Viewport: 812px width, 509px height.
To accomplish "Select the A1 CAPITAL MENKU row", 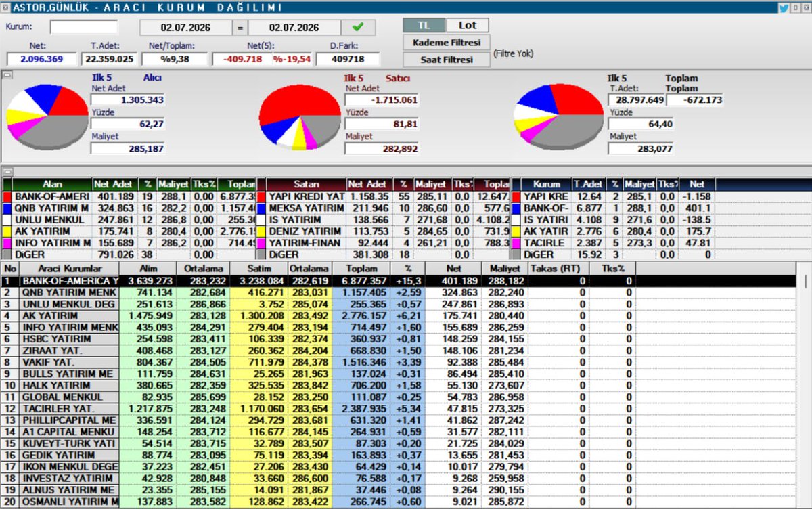I will [399, 432].
